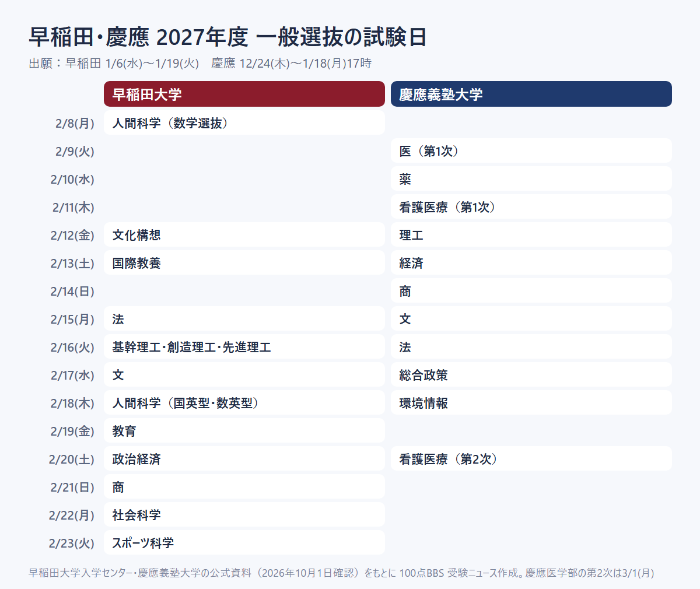Image resolution: width=700 pixels, height=589 pixels.
Task: Click the Keio 商 cell on 2/14
Action: point(531,290)
